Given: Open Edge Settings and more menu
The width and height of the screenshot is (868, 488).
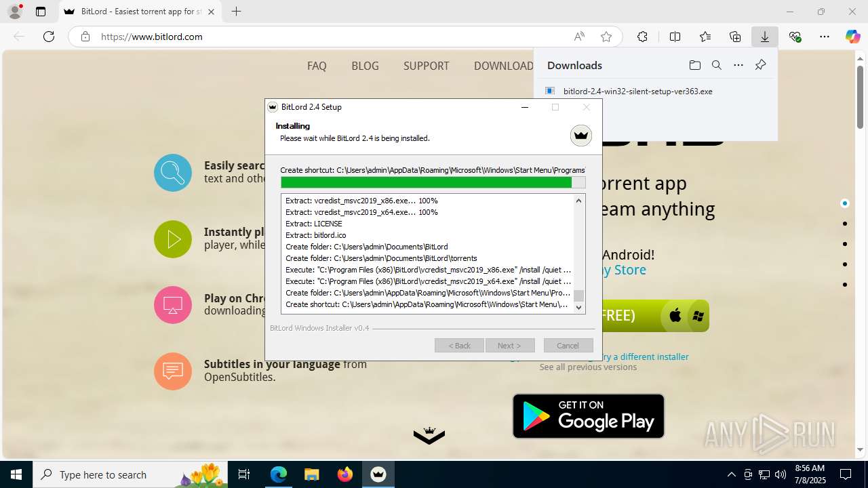Looking at the screenshot, I should pyautogui.click(x=825, y=37).
